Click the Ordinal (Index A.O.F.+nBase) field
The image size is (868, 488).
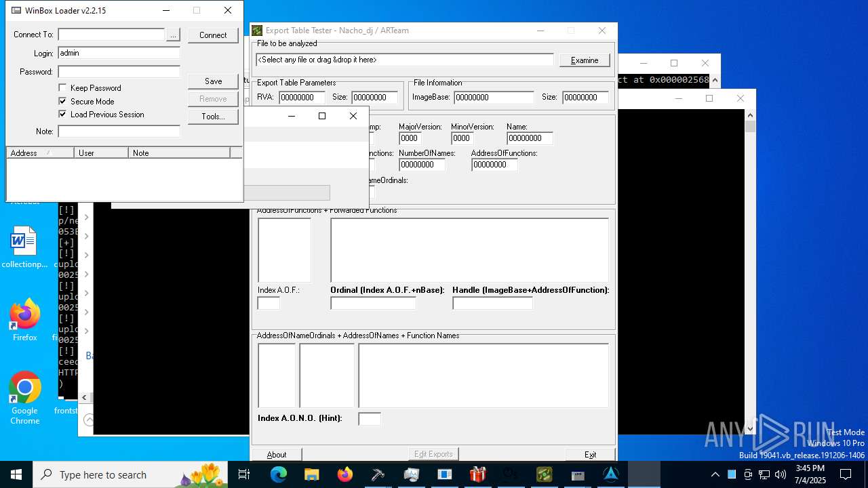[373, 304]
